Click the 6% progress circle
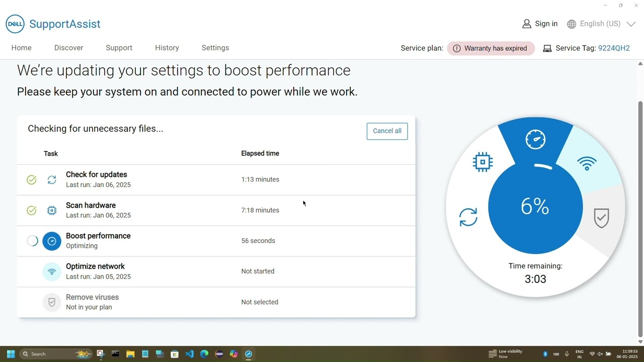This screenshot has width=644, height=362. 535,207
